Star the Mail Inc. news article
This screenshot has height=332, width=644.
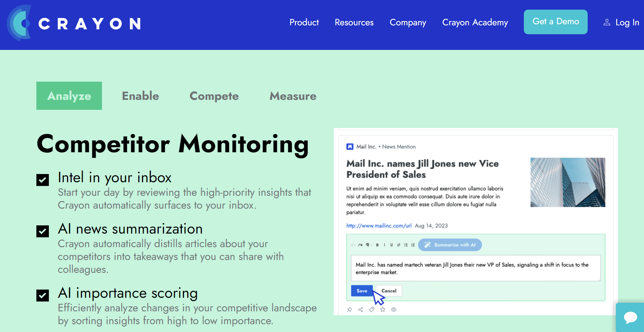coord(383,310)
